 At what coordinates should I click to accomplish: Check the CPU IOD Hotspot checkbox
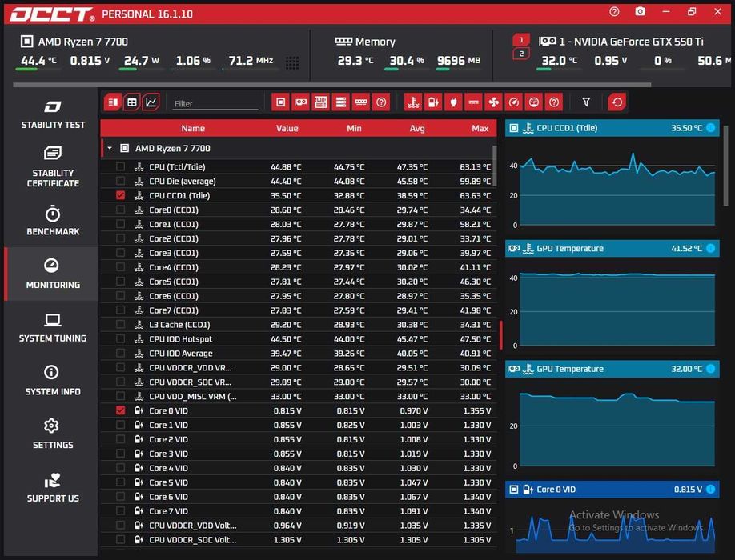pos(120,339)
